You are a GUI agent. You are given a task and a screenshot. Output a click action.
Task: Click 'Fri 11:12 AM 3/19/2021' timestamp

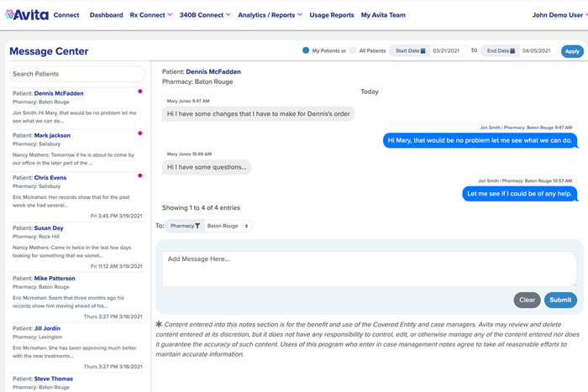pyautogui.click(x=116, y=266)
